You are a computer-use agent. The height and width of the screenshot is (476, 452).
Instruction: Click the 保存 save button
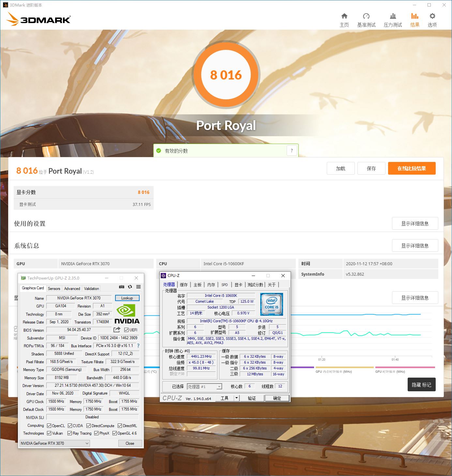click(371, 168)
